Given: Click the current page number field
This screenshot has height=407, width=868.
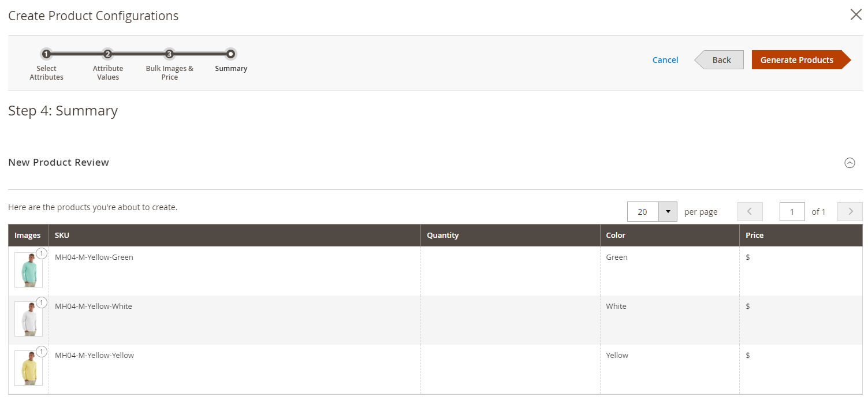Looking at the screenshot, I should pos(792,211).
